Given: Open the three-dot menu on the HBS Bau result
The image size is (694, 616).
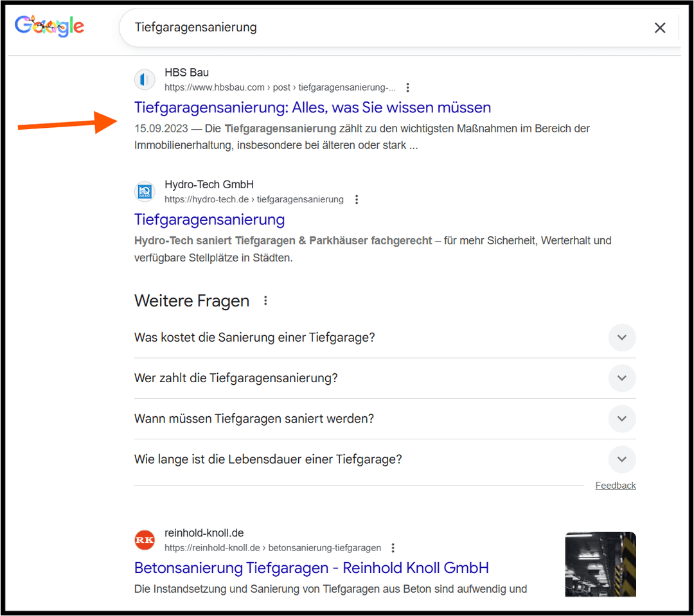Looking at the screenshot, I should coord(408,87).
